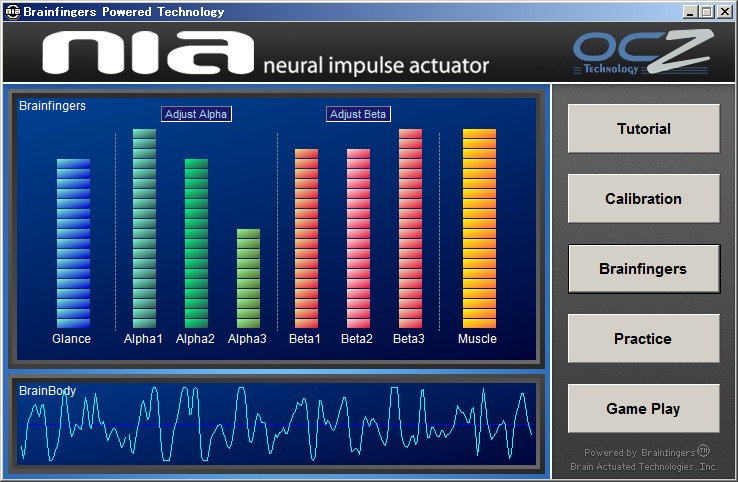Click the title bar application icon
Image resolution: width=738 pixels, height=482 pixels.
tap(13, 12)
